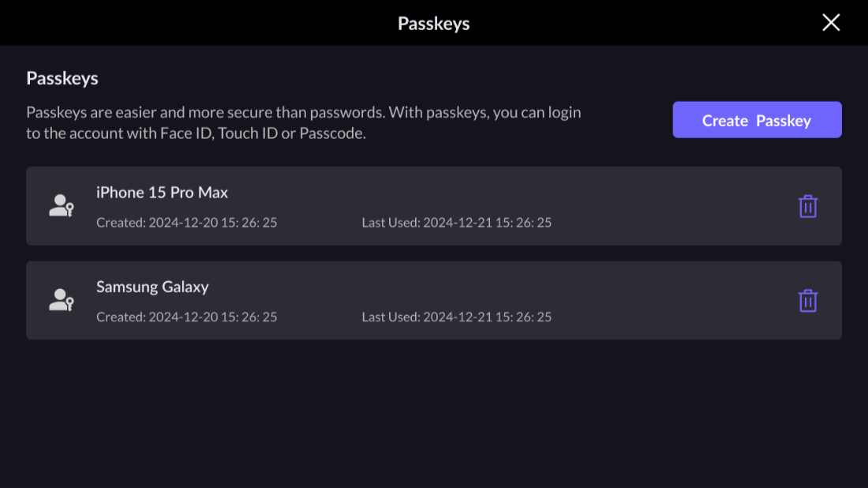Select the trash icon beside iPhone 15 Pro Max

pos(807,206)
